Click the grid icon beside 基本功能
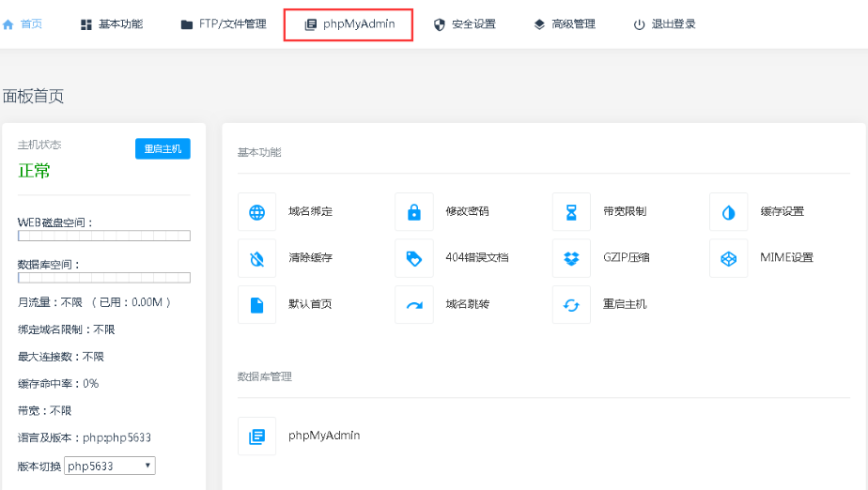Image resolution: width=868 pixels, height=490 pixels. (x=85, y=24)
